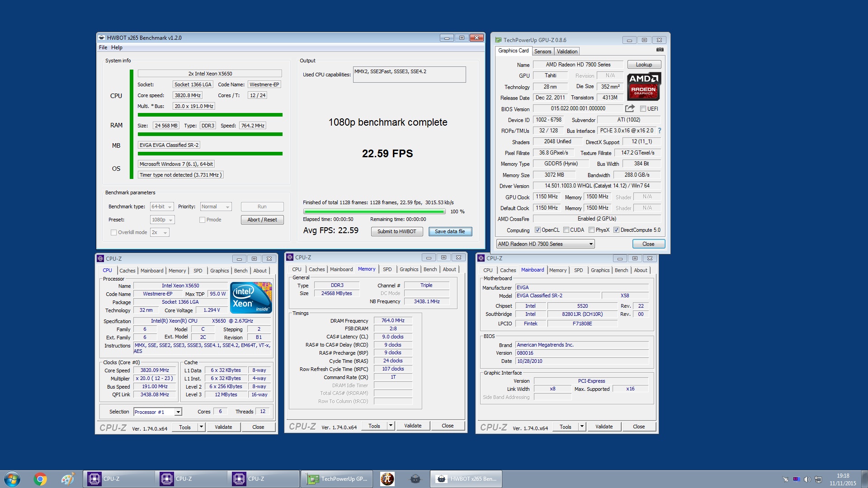Open the Processor #1 selection dropdown
This screenshot has width=868, height=488.
pos(158,412)
